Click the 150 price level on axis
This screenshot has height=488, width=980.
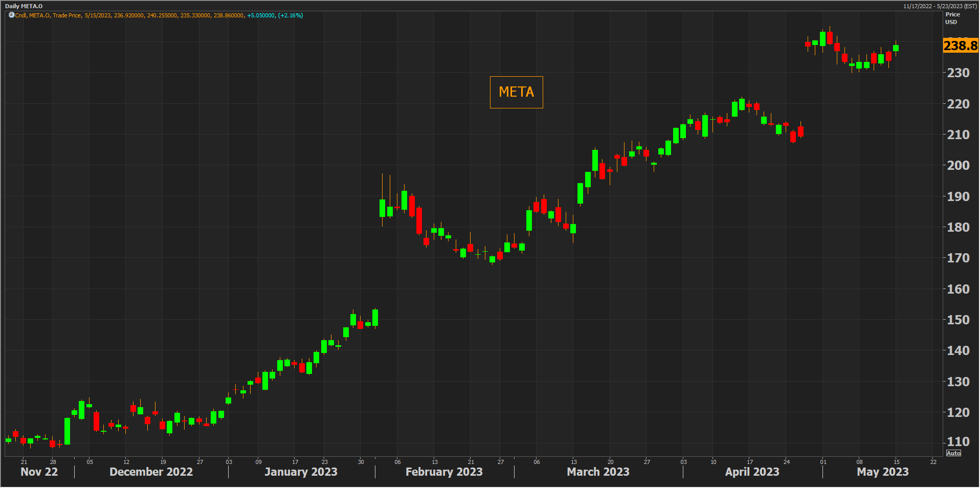pyautogui.click(x=958, y=320)
